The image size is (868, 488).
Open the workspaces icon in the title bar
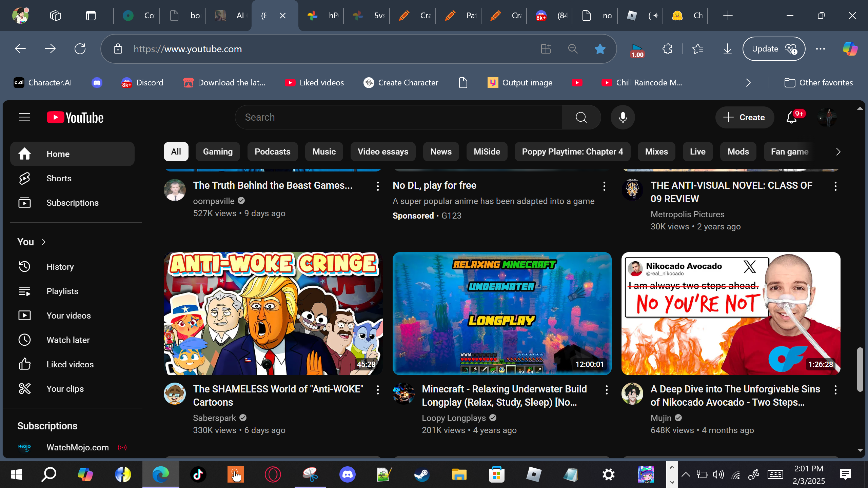55,16
